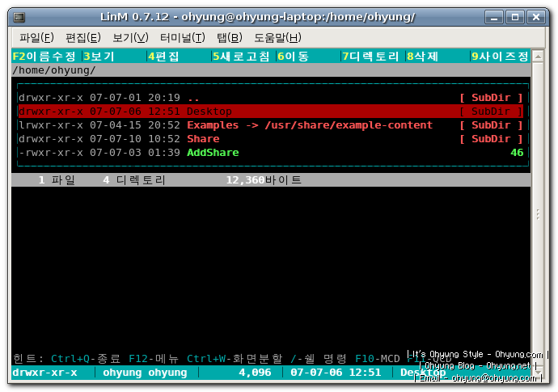Select 8삭제 function key
Viewport: 558px width, 392px height.
point(422,57)
